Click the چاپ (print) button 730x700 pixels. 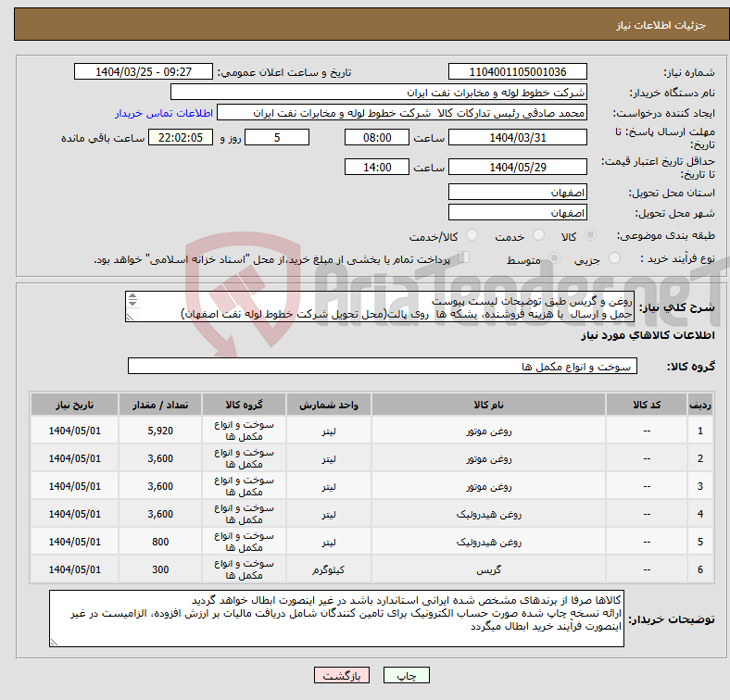pyautogui.click(x=406, y=675)
